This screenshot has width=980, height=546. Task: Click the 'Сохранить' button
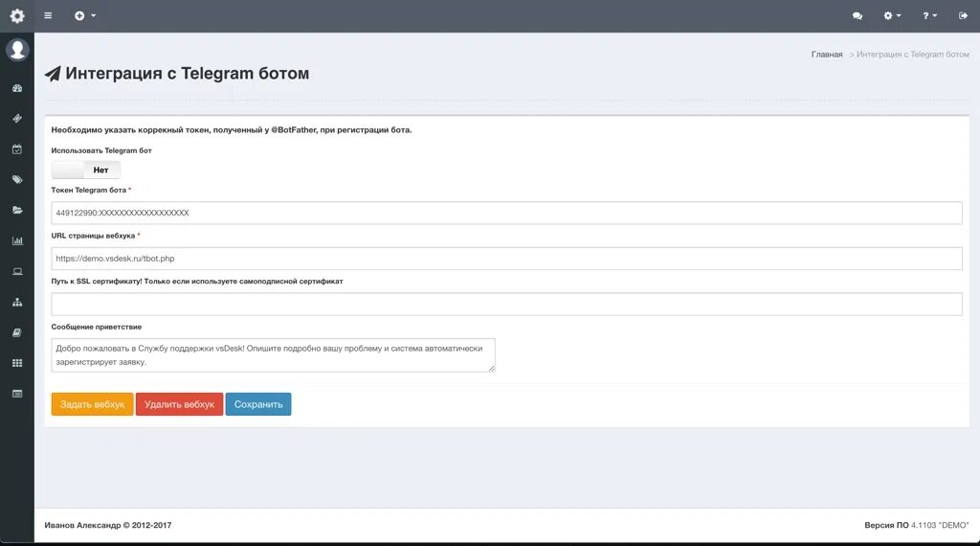tap(258, 404)
